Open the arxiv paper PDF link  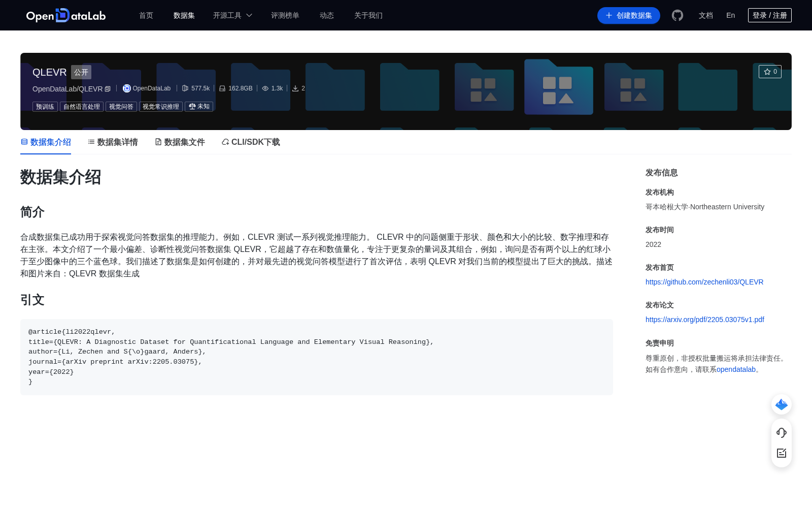(x=705, y=320)
